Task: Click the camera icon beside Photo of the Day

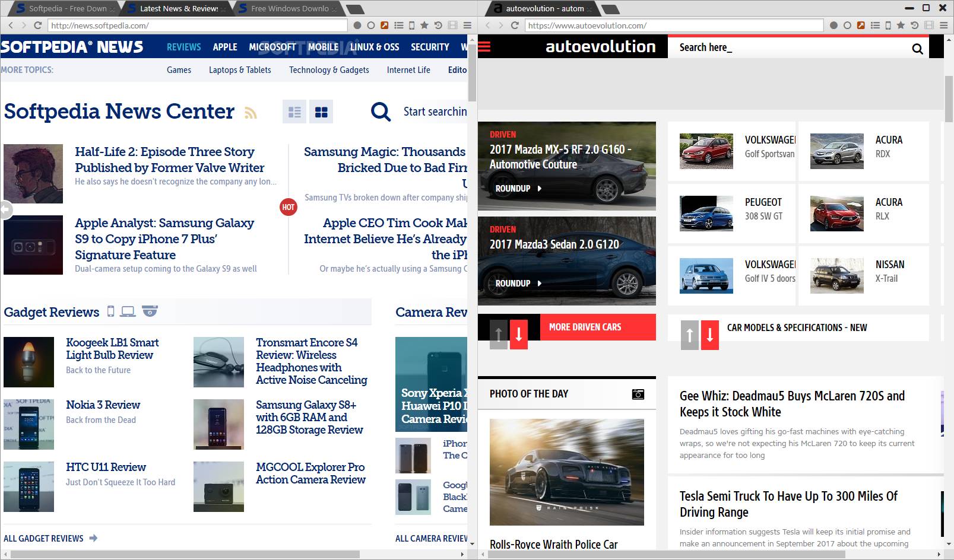Action: tap(638, 394)
